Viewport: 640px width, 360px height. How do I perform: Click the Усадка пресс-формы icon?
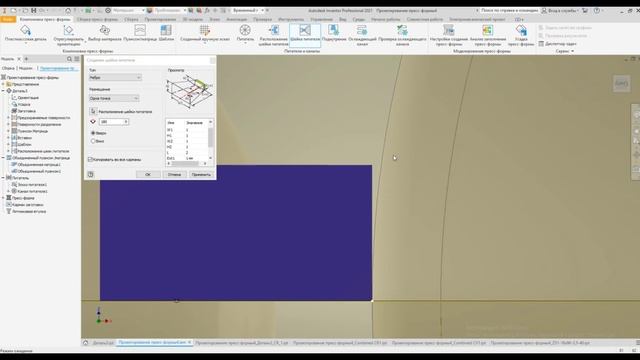pos(521,30)
